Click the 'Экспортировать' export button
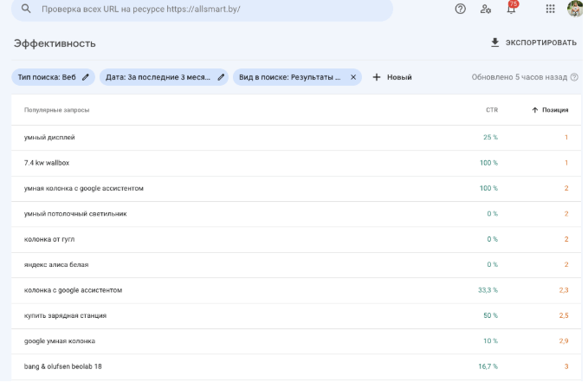Image resolution: width=588 pixels, height=389 pixels. (533, 42)
